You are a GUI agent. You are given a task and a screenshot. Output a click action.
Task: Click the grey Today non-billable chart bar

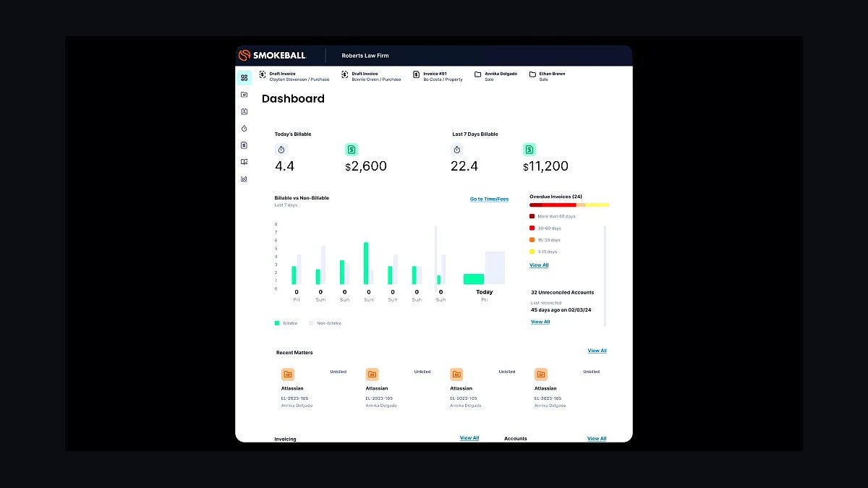pos(495,267)
